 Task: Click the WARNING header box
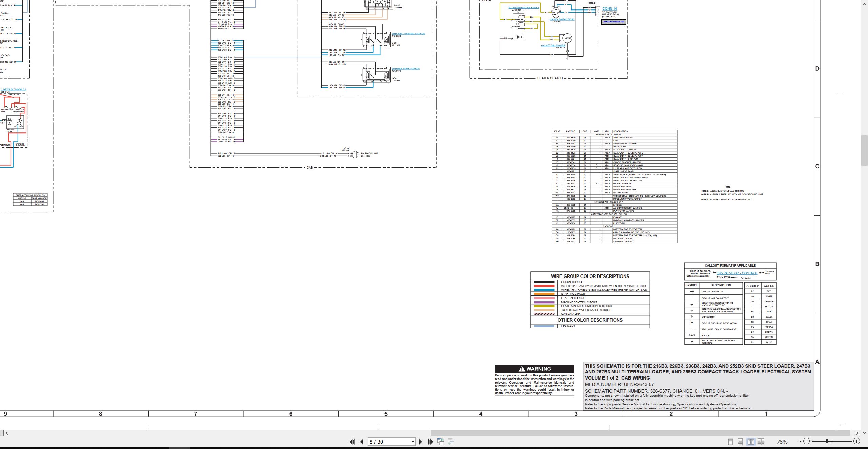(x=535, y=369)
